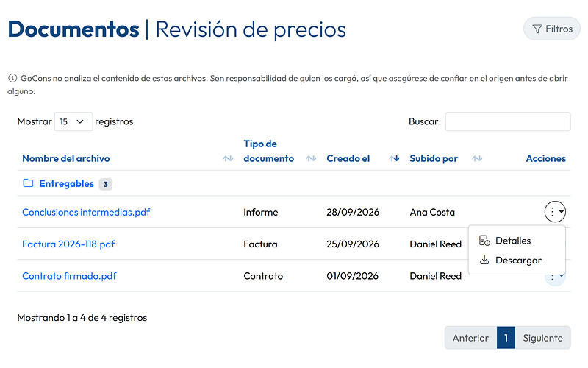Image resolution: width=588 pixels, height=368 pixels.
Task: Click the uploader name Ana Costa
Action: click(x=432, y=212)
